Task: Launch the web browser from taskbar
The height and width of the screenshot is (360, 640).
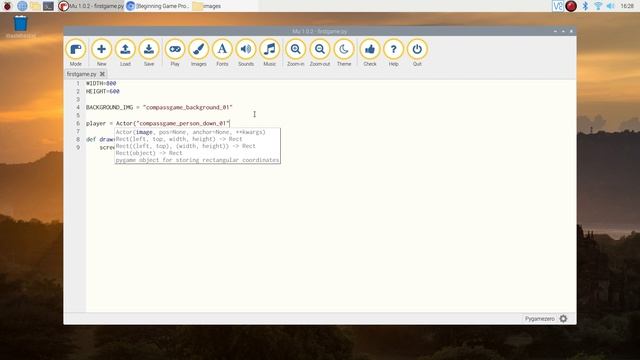Action: pos(22,6)
